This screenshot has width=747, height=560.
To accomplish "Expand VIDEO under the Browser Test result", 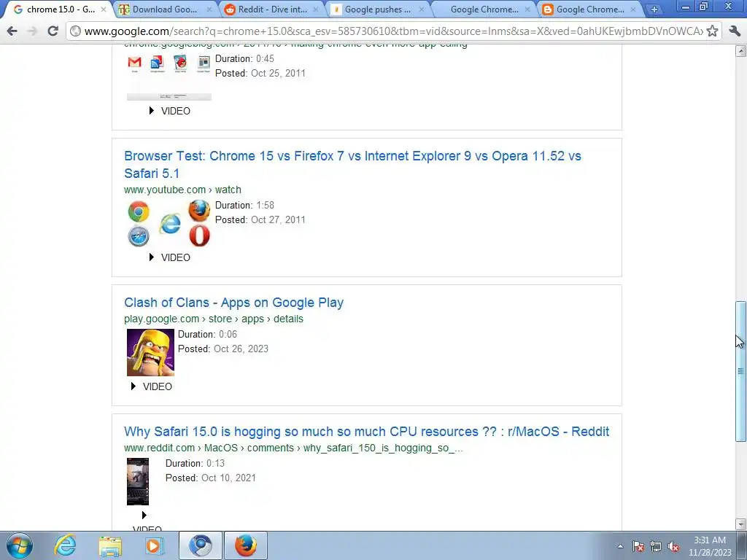I will click(169, 257).
